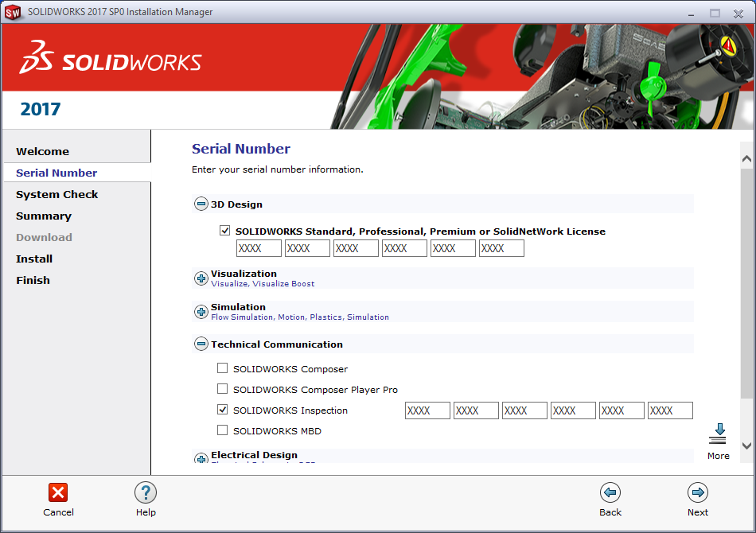This screenshot has width=756, height=533.
Task: Click the More download arrow icon
Action: coord(718,434)
